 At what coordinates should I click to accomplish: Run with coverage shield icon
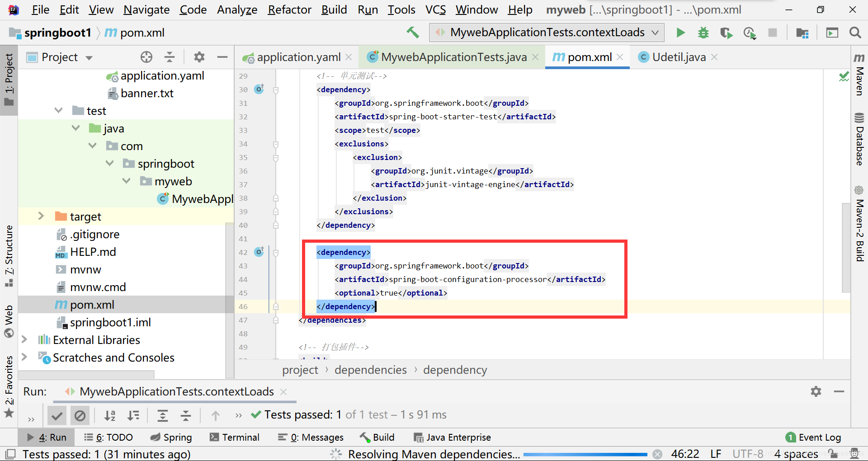[726, 33]
